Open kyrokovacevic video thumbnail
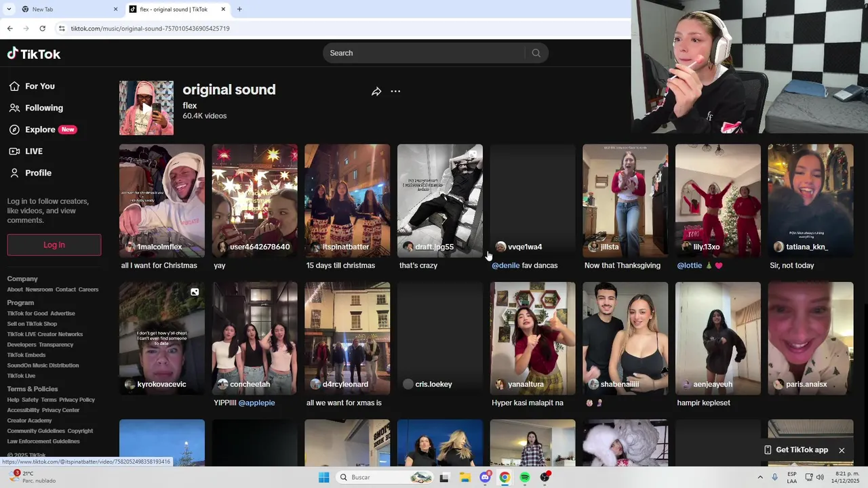 162,338
